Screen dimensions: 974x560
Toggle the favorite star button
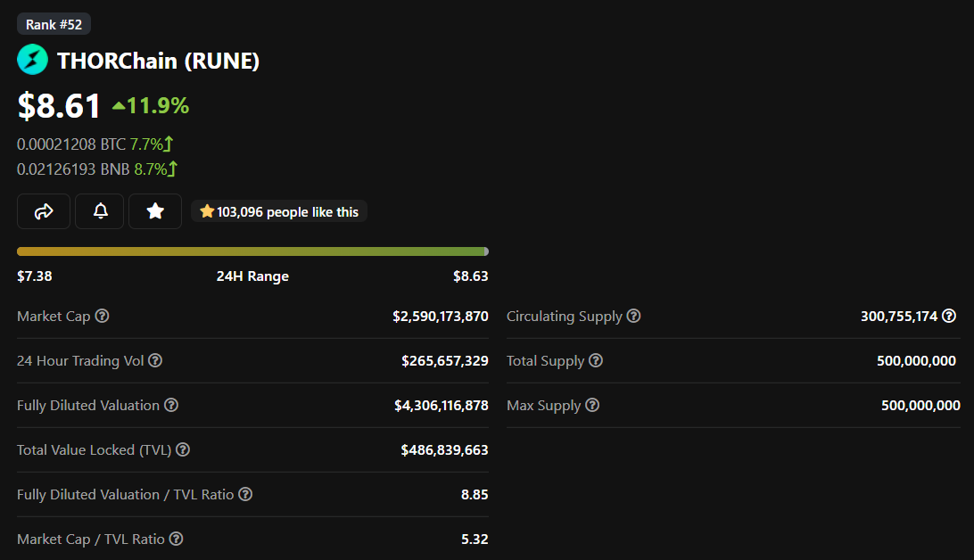[154, 211]
